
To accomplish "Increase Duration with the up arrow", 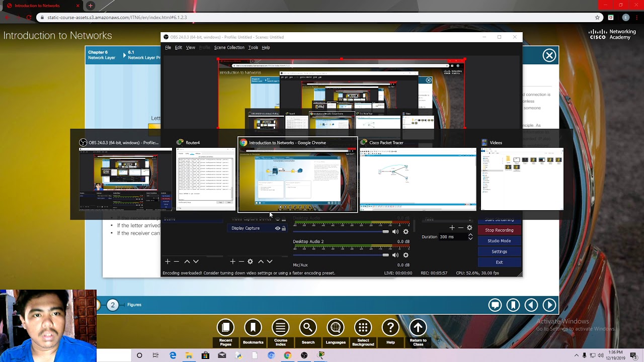I will pos(470,235).
